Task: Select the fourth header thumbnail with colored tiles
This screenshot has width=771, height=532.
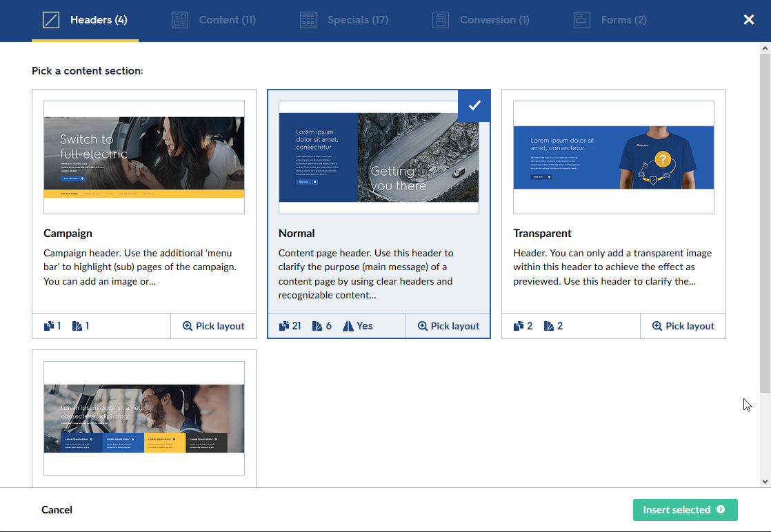Action: (144, 418)
